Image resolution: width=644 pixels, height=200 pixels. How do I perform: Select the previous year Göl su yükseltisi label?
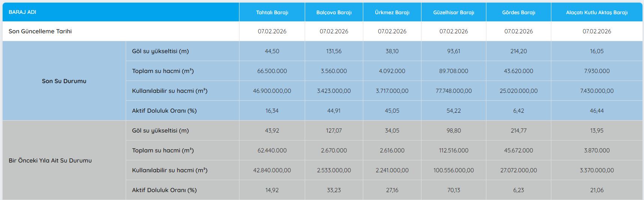point(160,131)
